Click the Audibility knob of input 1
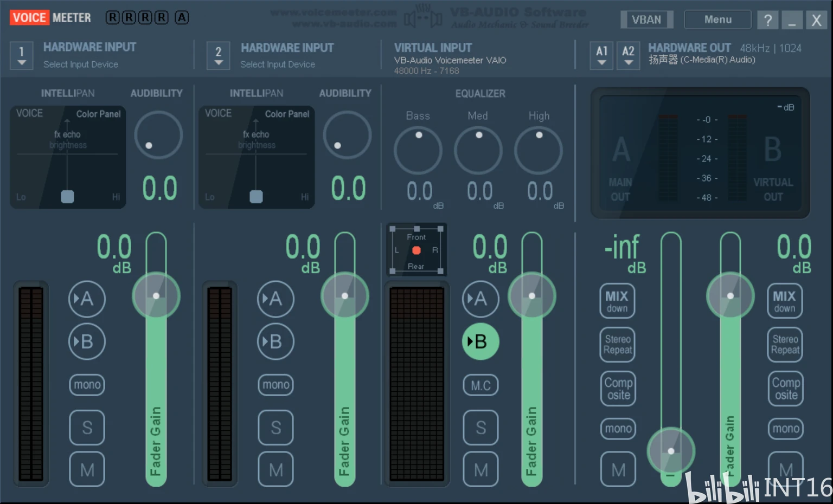The width and height of the screenshot is (833, 504). 158,135
